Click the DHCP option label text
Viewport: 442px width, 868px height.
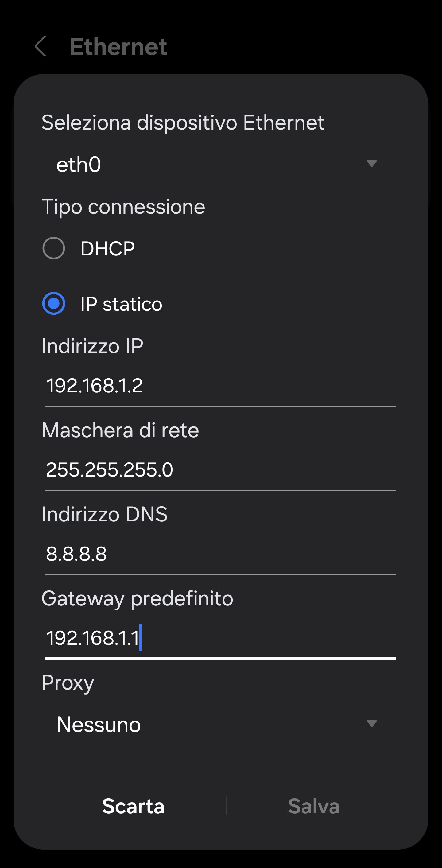click(x=107, y=249)
